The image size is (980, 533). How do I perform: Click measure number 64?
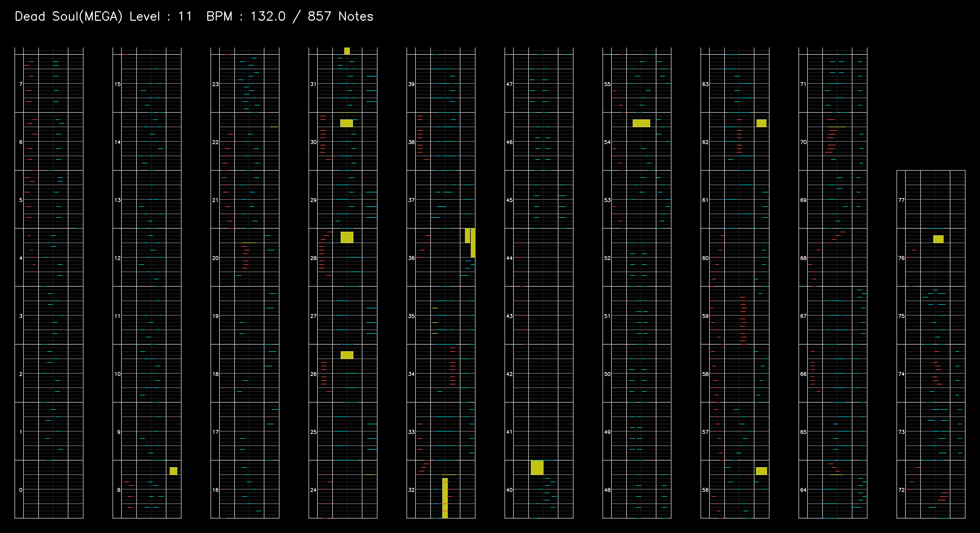coord(804,490)
